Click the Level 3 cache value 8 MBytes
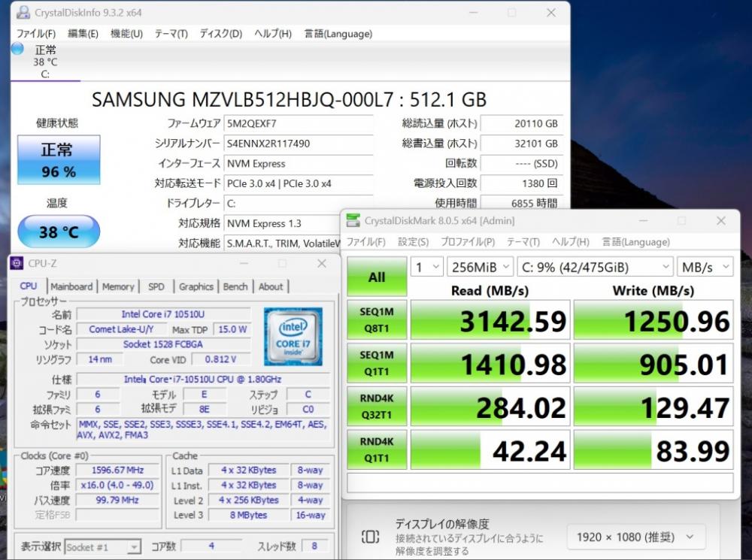 click(248, 515)
